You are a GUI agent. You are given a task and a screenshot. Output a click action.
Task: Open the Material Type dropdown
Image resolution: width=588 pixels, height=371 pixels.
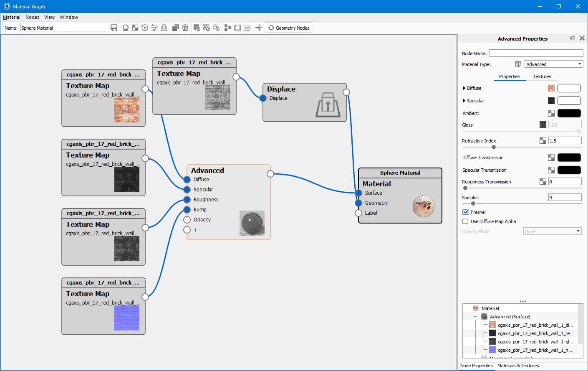pos(553,64)
